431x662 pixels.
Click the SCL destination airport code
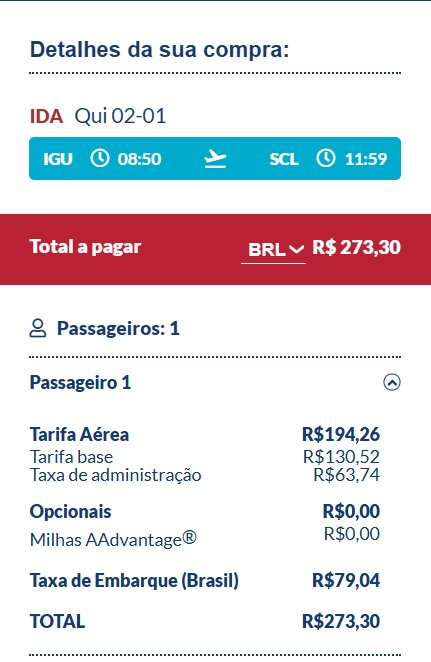(x=284, y=159)
